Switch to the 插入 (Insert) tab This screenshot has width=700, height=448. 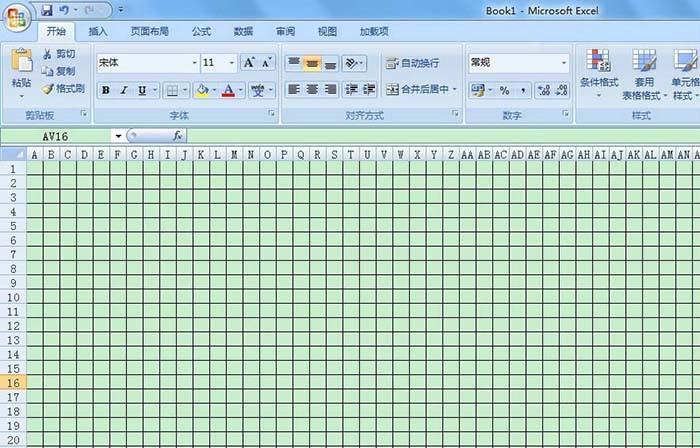98,31
